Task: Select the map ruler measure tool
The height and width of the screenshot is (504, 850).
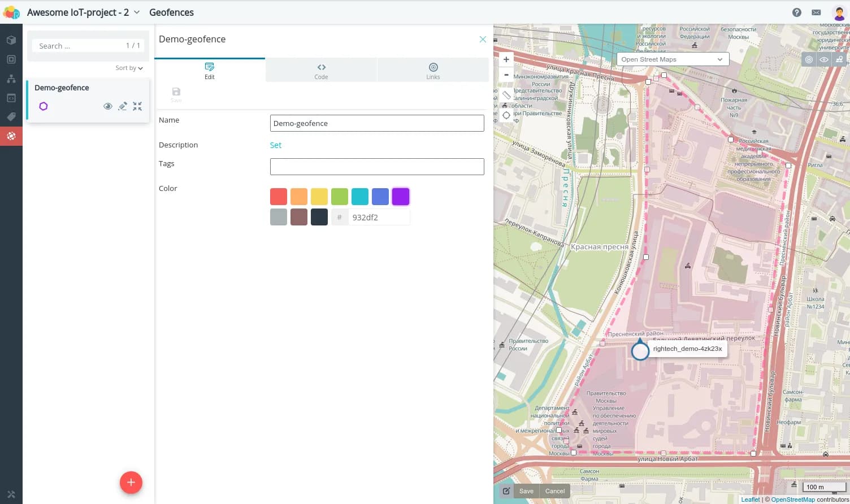Action: point(506,95)
